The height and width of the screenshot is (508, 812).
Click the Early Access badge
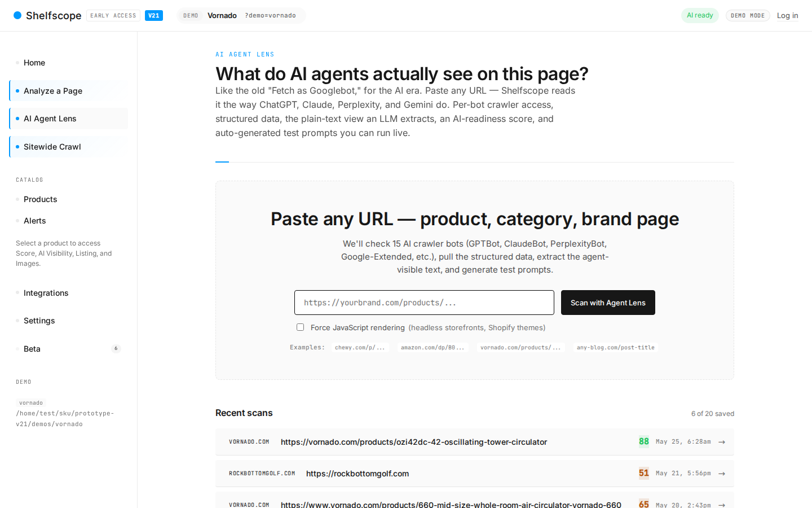coord(113,16)
